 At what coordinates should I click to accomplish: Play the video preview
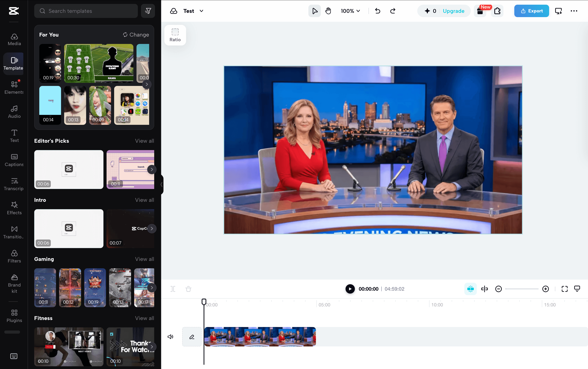pyautogui.click(x=350, y=289)
